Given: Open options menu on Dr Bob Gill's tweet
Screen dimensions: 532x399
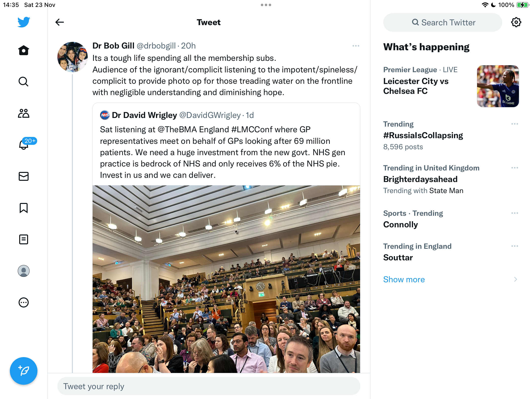Looking at the screenshot, I should click(x=356, y=46).
